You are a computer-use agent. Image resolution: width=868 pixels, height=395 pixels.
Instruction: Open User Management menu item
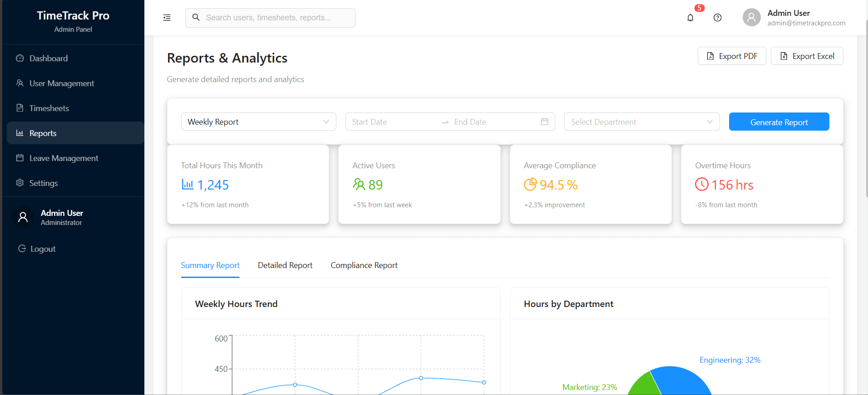click(x=75, y=83)
